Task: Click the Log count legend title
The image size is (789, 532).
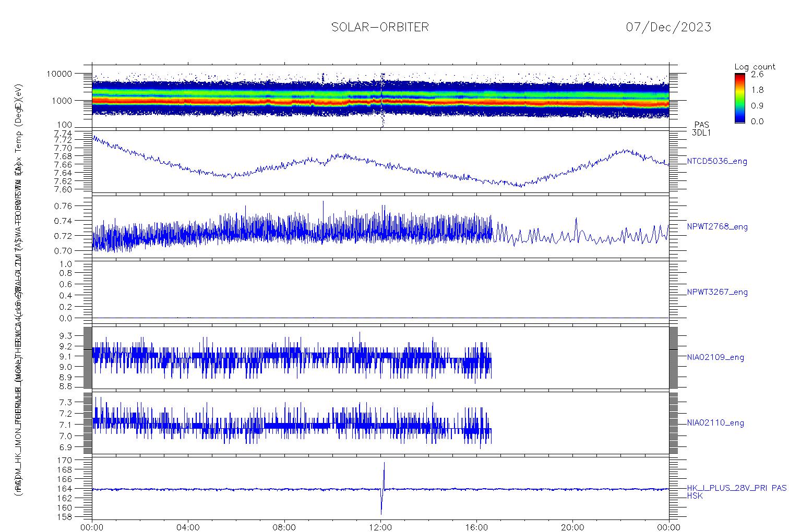Action: point(755,67)
